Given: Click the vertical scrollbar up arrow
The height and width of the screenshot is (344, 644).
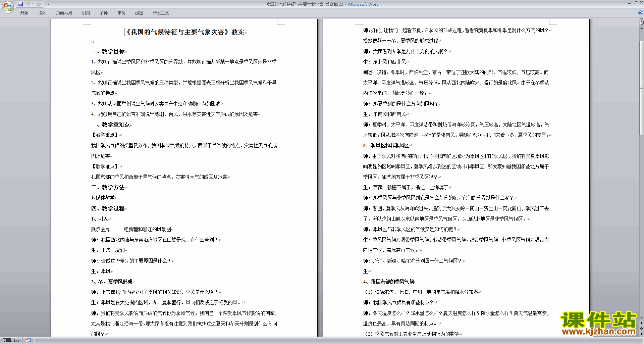Looking at the screenshot, I should [x=642, y=28].
